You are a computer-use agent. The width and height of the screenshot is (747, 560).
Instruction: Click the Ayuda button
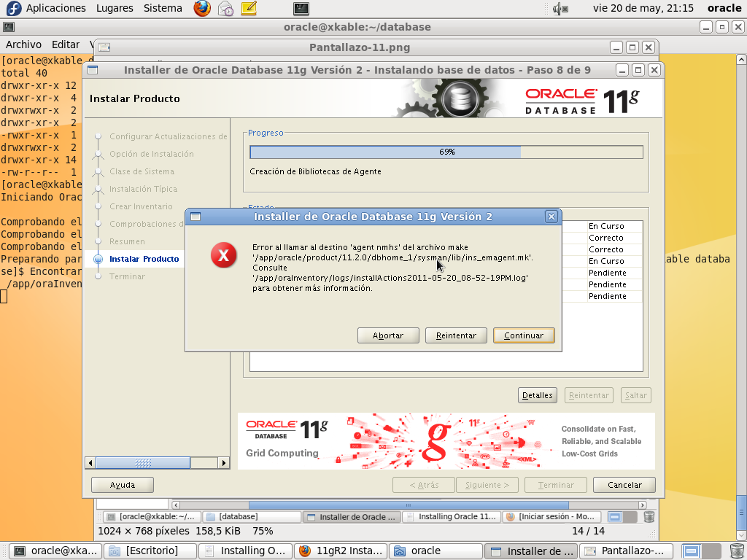(123, 485)
